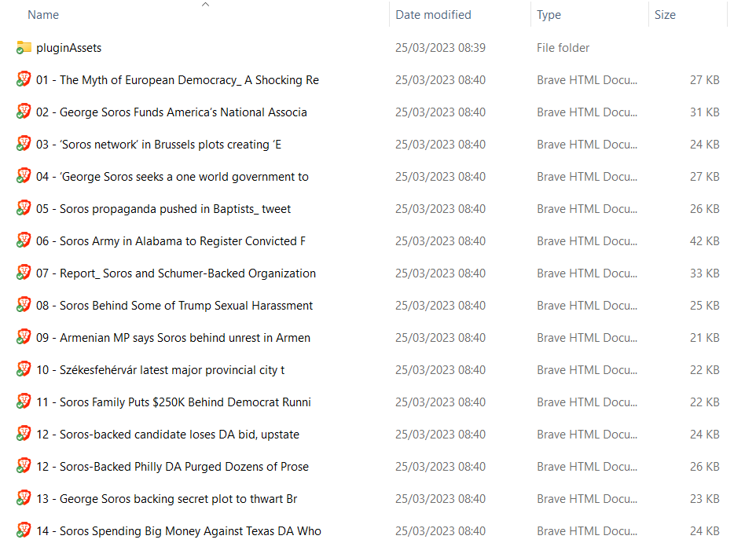Select Brave icon of file 13 George Soros backing
Image resolution: width=756 pixels, height=543 pixels.
(x=24, y=499)
